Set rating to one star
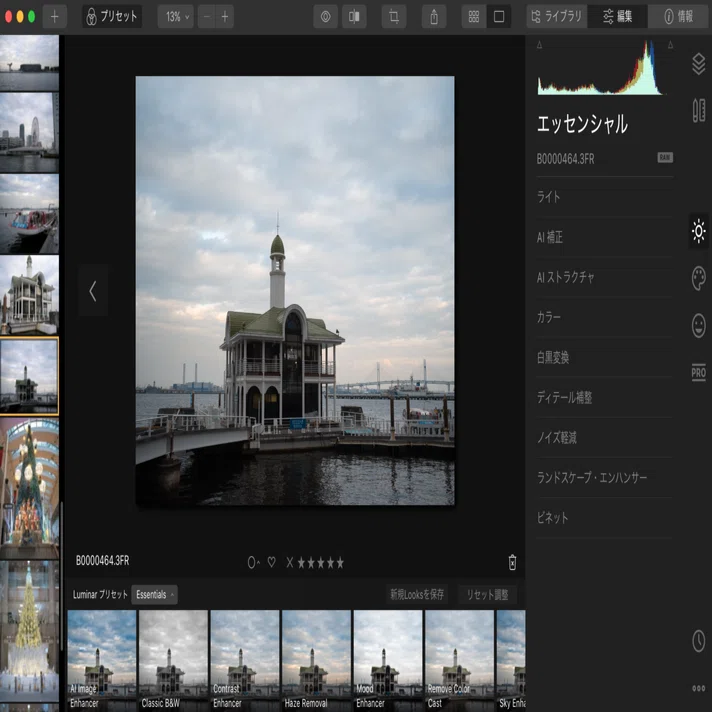 302,563
